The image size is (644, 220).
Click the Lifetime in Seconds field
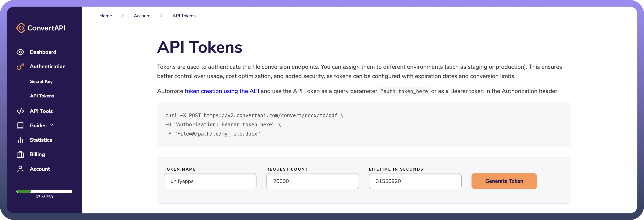(x=415, y=181)
